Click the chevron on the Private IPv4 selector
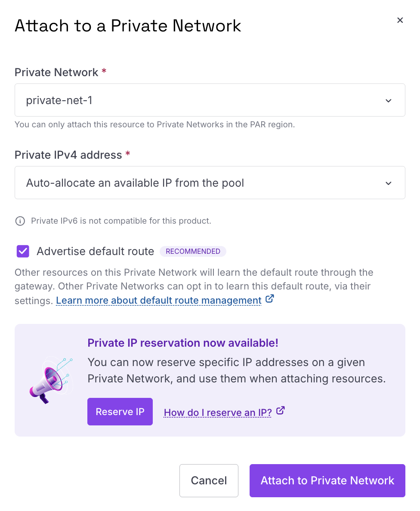420x511 pixels. click(388, 183)
